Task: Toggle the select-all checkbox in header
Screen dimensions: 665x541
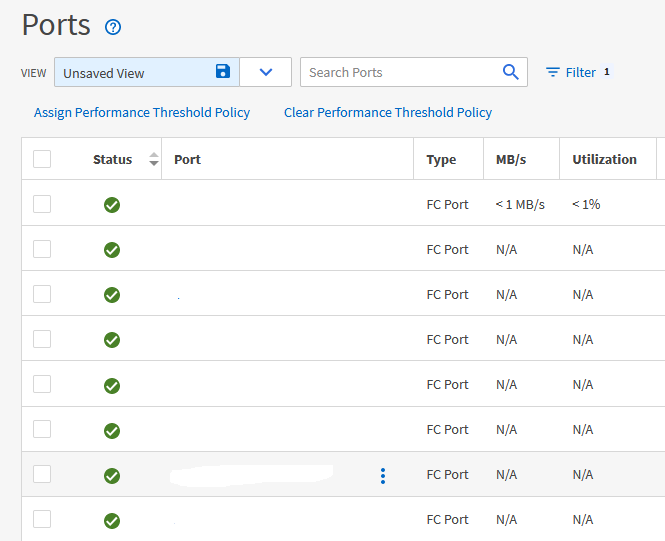Action: tap(42, 159)
